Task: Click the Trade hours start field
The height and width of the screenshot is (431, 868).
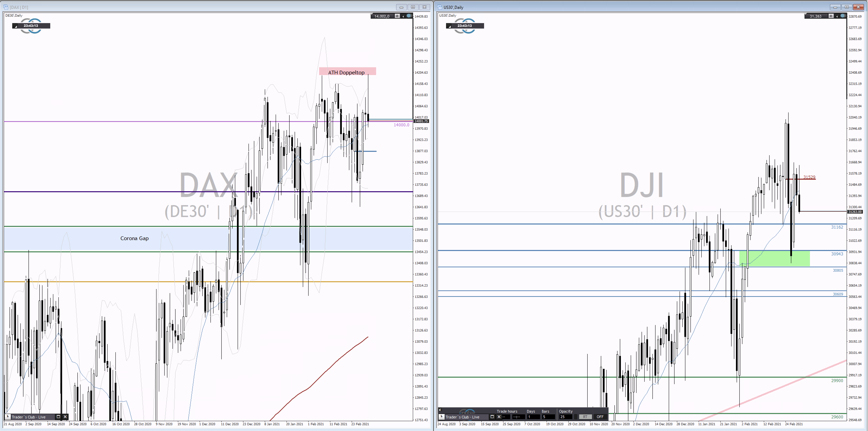Action: [506, 417]
